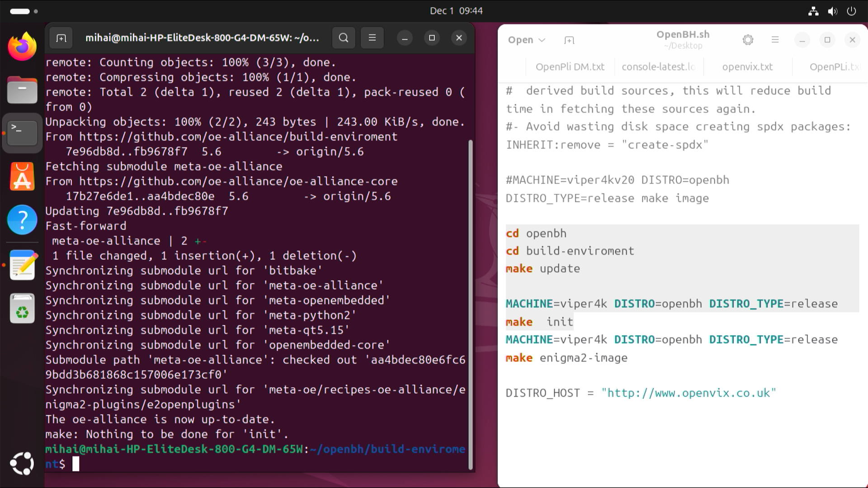The height and width of the screenshot is (488, 868).
Task: Open the Files manager in the dock
Action: [x=22, y=90]
